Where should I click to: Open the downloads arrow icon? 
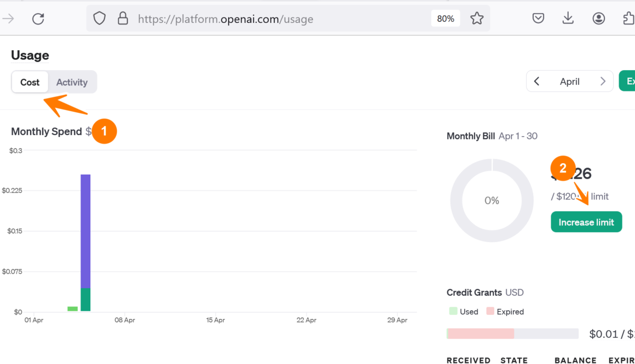click(x=568, y=19)
